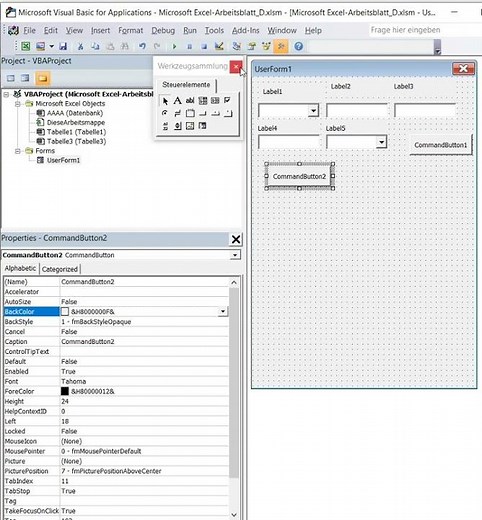Collapse the Forms folder in project tree
Screen dimensions: 482x520
pos(17,151)
